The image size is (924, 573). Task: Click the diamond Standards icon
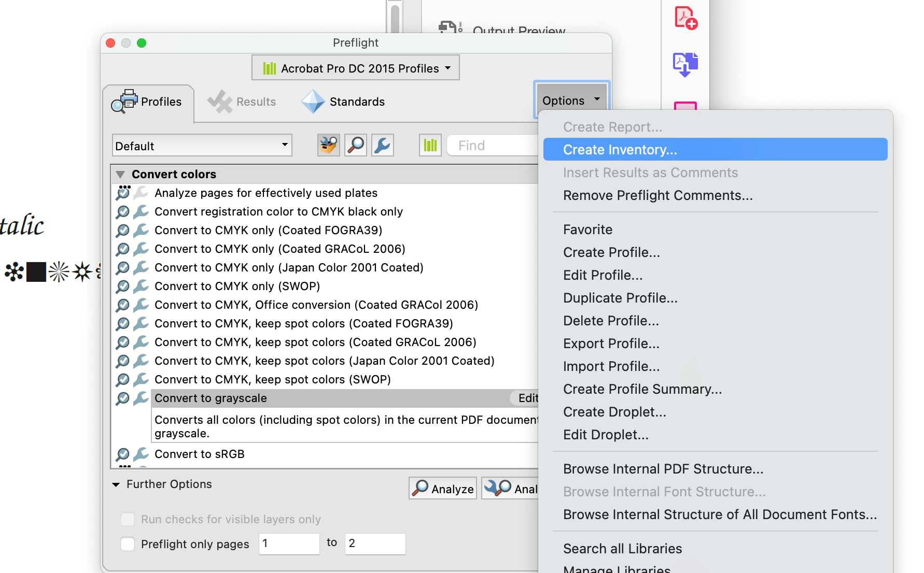(313, 102)
